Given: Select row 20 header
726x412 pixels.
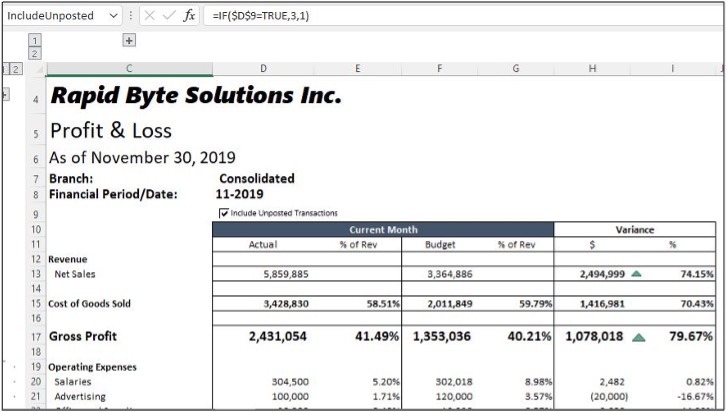Looking at the screenshot, I should (x=36, y=382).
